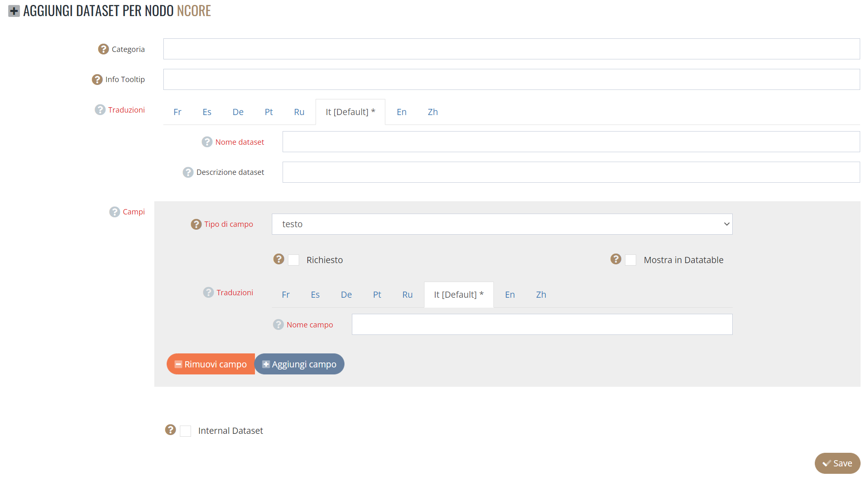
Task: Click the help icon next to Categoria
Action: (x=103, y=49)
